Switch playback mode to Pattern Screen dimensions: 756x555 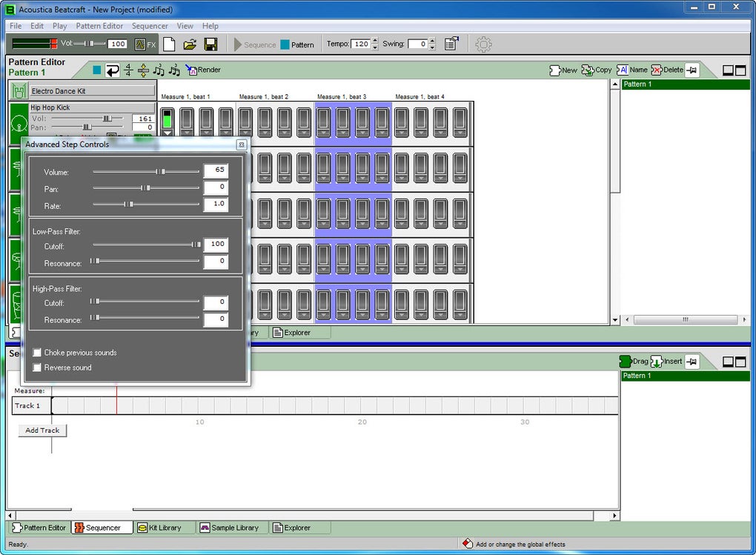point(297,45)
